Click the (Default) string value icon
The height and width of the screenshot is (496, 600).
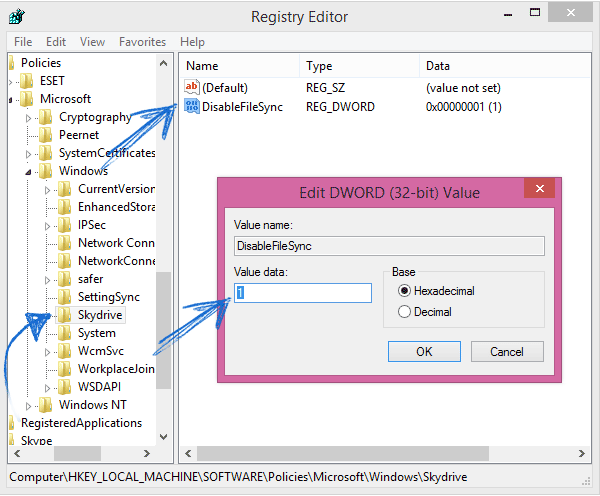pyautogui.click(x=193, y=88)
